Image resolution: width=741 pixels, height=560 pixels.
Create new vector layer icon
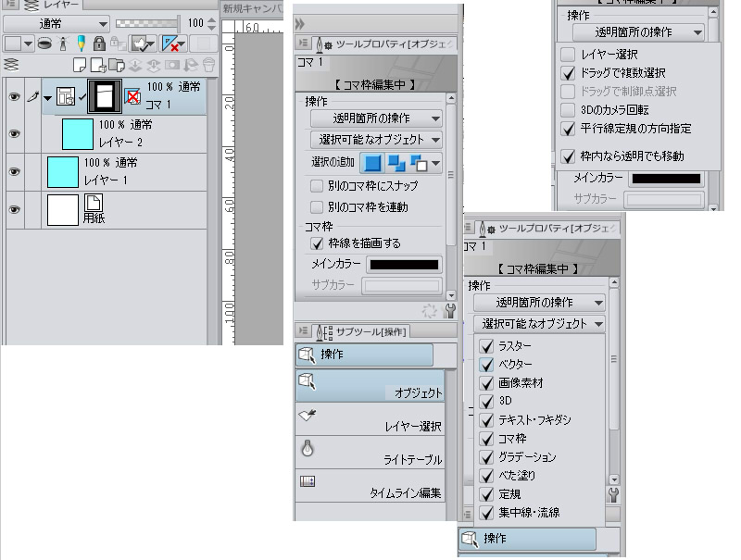(x=98, y=65)
